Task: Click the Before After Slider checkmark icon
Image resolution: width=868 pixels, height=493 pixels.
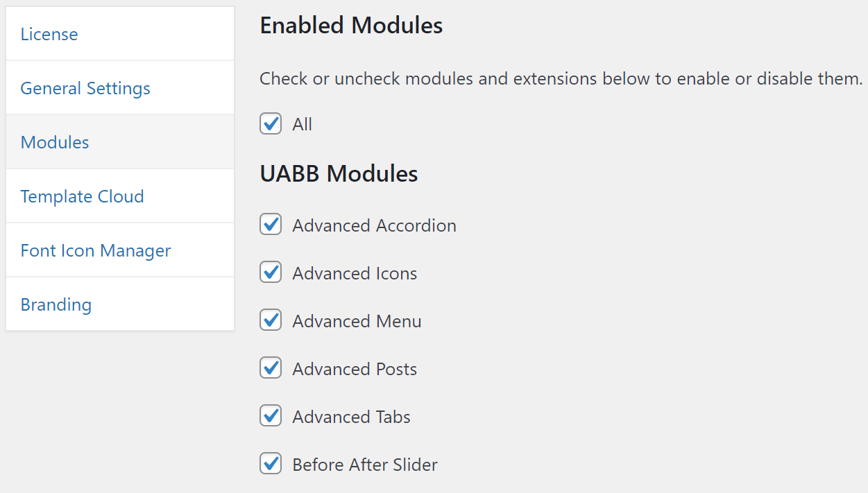Action: pyautogui.click(x=271, y=463)
